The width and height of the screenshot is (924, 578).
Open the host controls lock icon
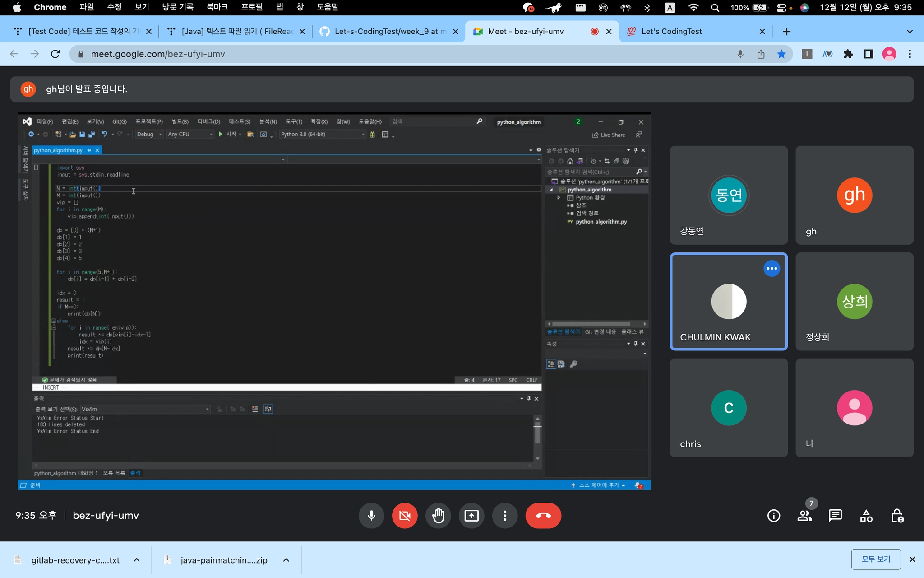coord(897,515)
